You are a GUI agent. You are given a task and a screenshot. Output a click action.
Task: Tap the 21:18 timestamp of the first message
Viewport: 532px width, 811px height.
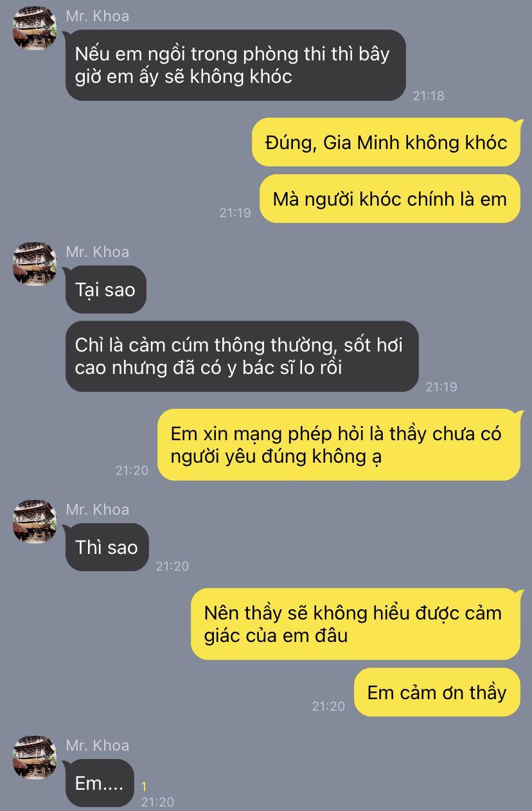tap(429, 96)
